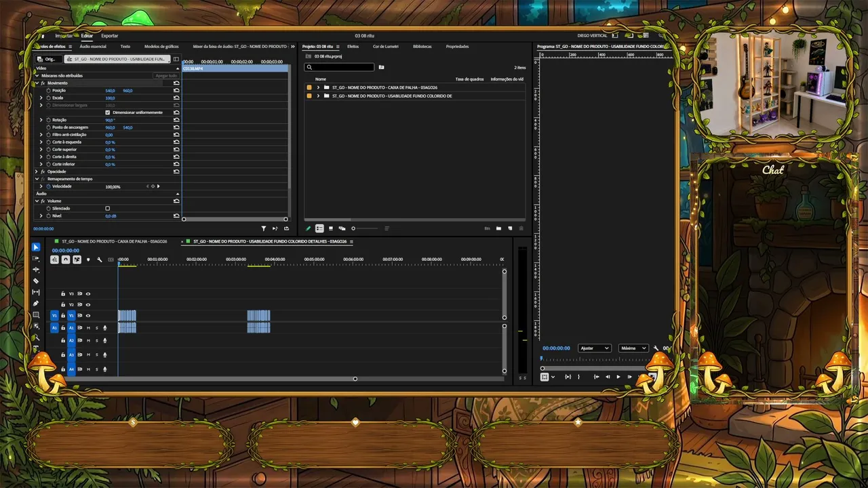This screenshot has height=488, width=868.
Task: Reset the Rotação parameter
Action: pyautogui.click(x=176, y=120)
